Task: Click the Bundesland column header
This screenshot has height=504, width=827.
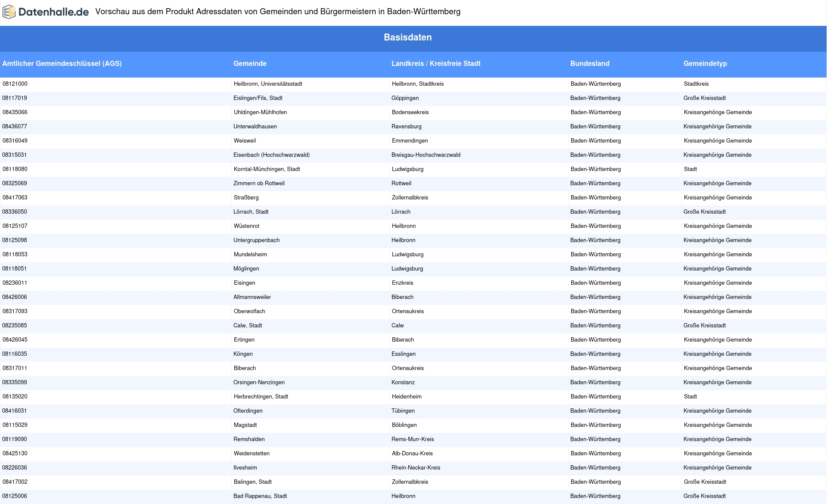Action: [x=590, y=63]
